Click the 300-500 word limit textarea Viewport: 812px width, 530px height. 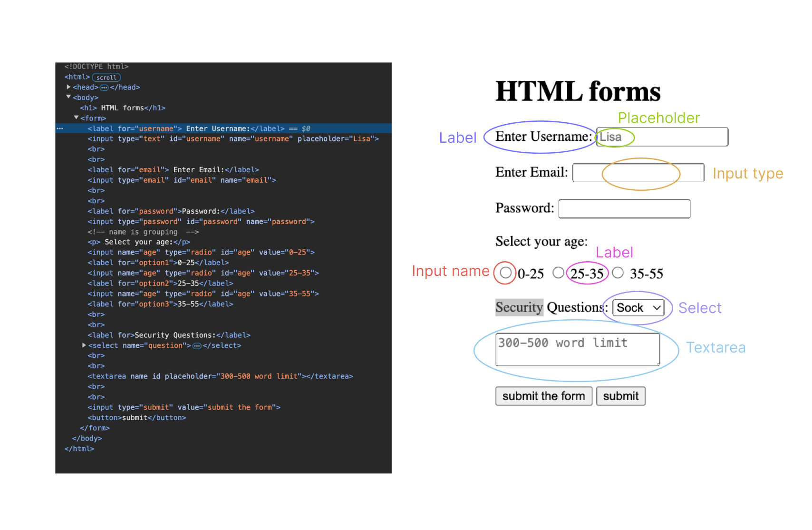578,350
